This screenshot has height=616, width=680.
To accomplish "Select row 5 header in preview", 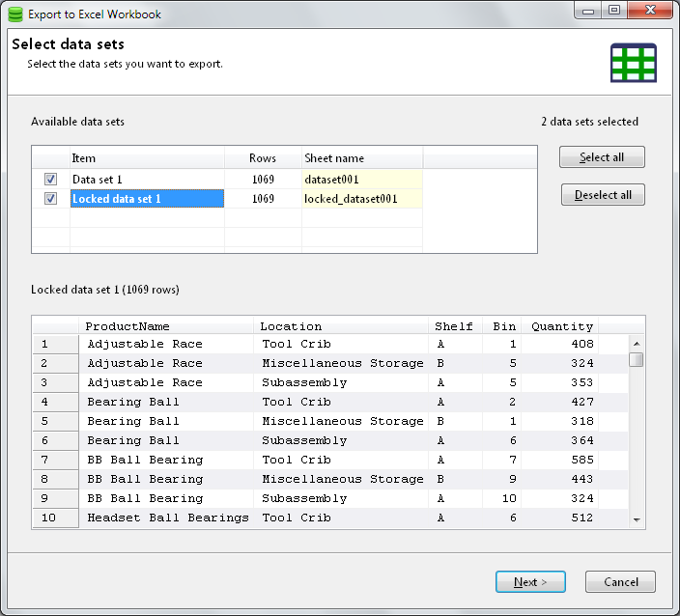I will 44,421.
